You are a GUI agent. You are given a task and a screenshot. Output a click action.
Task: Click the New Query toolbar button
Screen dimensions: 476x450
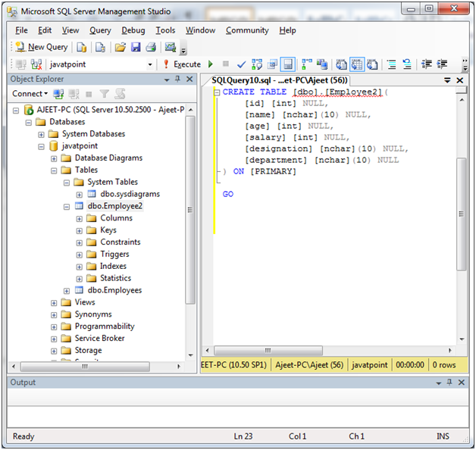(41, 47)
